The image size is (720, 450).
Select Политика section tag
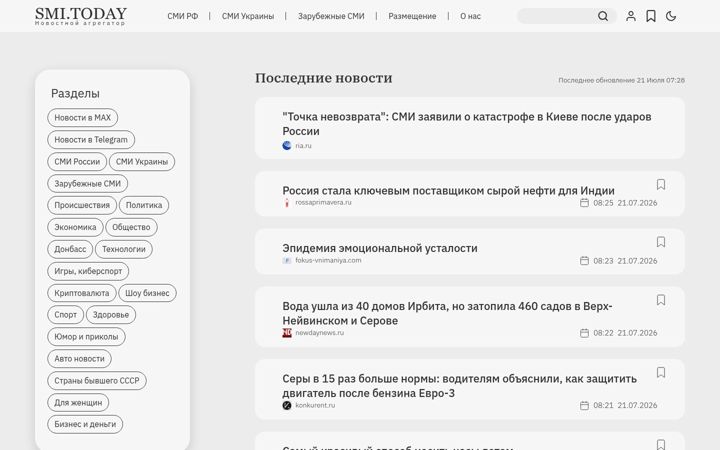(x=144, y=205)
